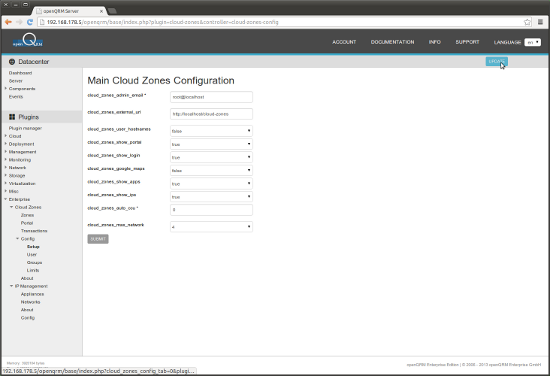Click the Plugins grid icon
The width and height of the screenshot is (550, 376).
point(12,117)
